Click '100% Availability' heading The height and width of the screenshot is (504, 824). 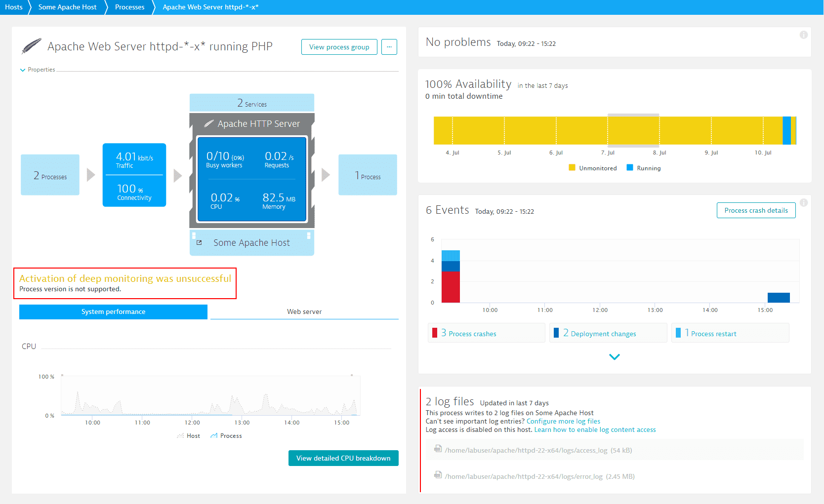tap(468, 84)
